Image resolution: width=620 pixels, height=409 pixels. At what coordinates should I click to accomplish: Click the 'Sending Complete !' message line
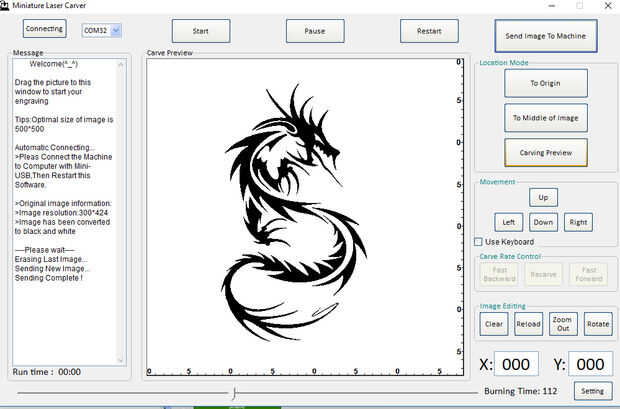49,278
